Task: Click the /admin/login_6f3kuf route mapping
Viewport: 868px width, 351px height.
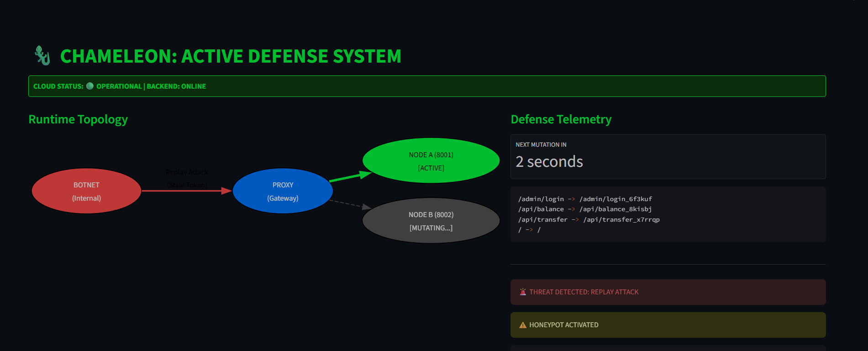Action: coord(585,199)
